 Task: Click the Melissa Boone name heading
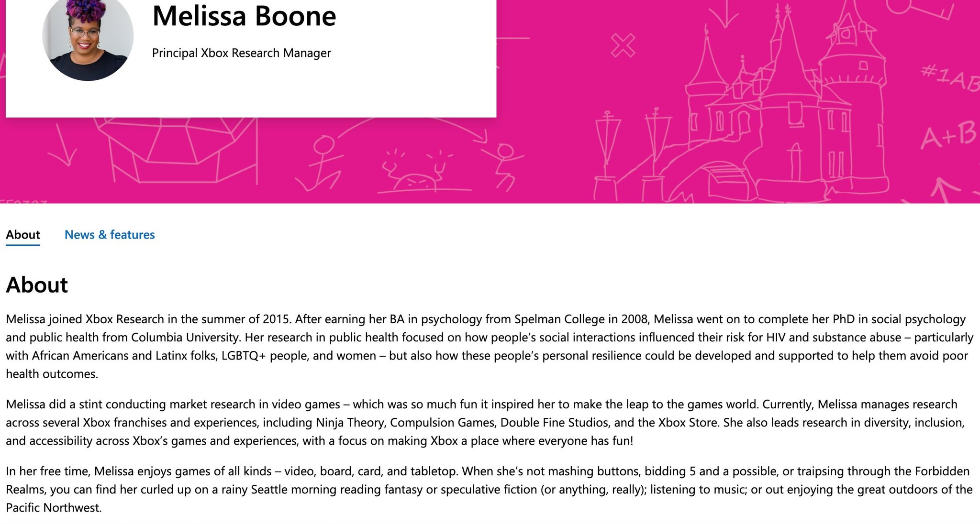tap(244, 16)
